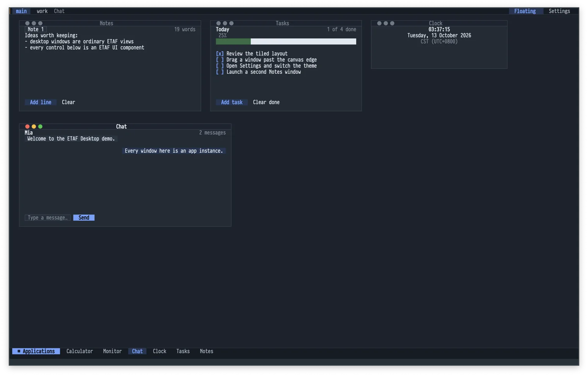Click Add task in Tasks window
The image size is (588, 376).
pos(232,102)
